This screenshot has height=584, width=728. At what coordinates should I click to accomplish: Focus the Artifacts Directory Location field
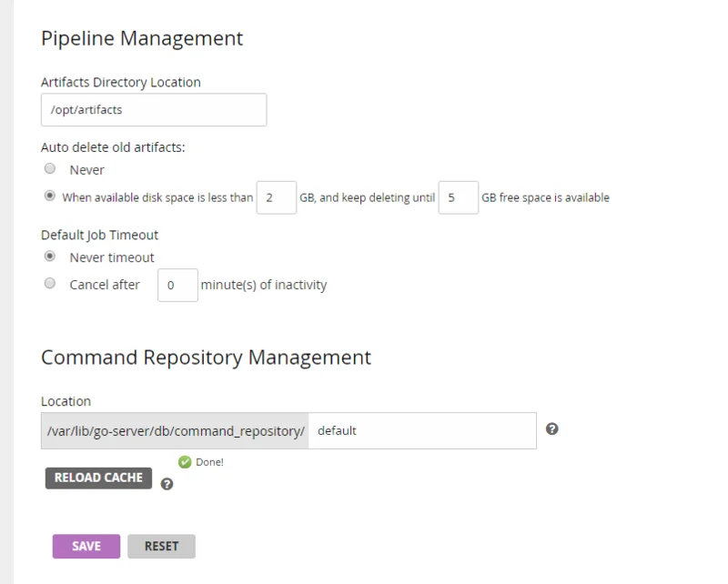(x=154, y=109)
